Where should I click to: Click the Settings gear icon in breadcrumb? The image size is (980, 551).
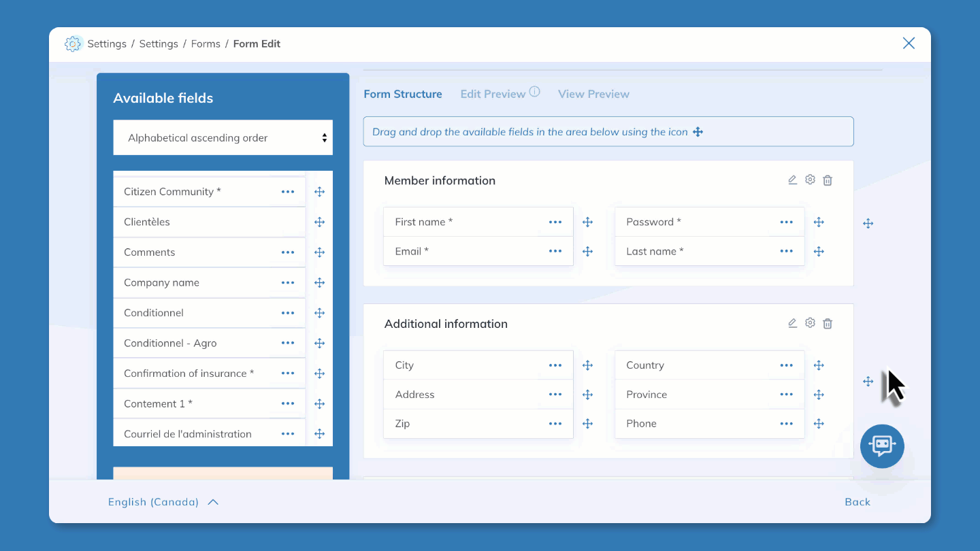73,44
